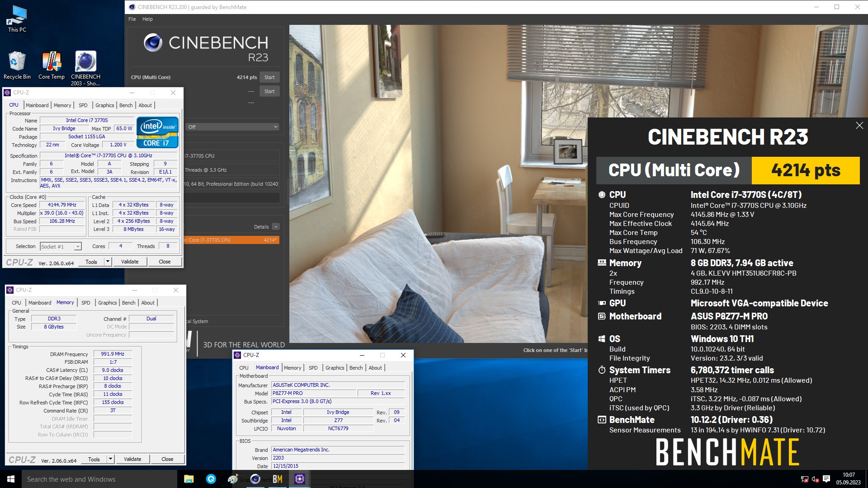Open Bench tab in Memory CPU-Z window

click(x=129, y=303)
